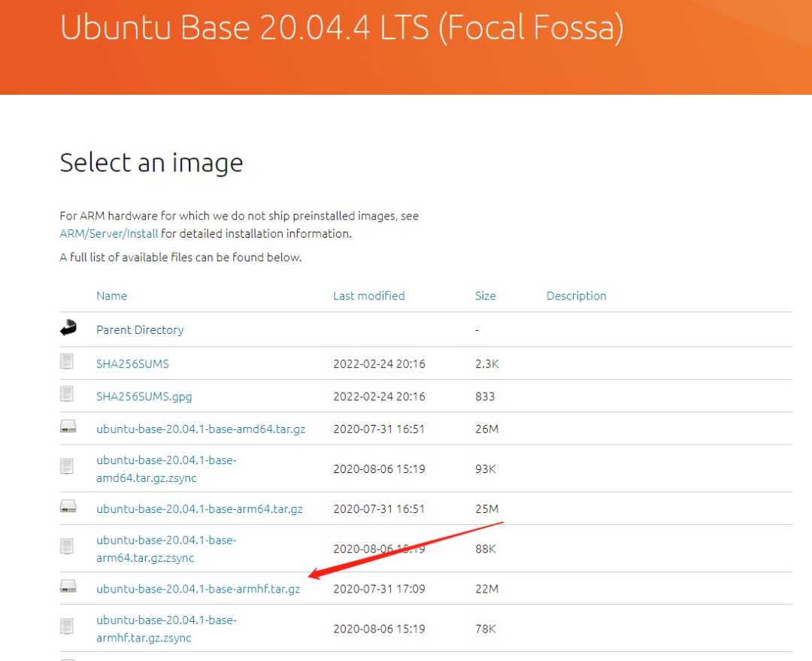The image size is (812, 661).
Task: Click the file icon beside arm64.tar.gz.zsync
Action: click(x=68, y=547)
